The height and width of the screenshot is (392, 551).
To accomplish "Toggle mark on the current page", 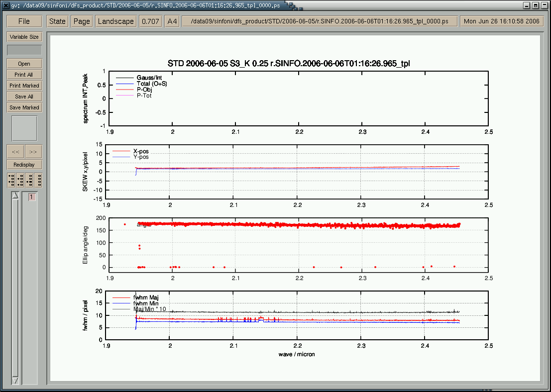I will coord(29,180).
